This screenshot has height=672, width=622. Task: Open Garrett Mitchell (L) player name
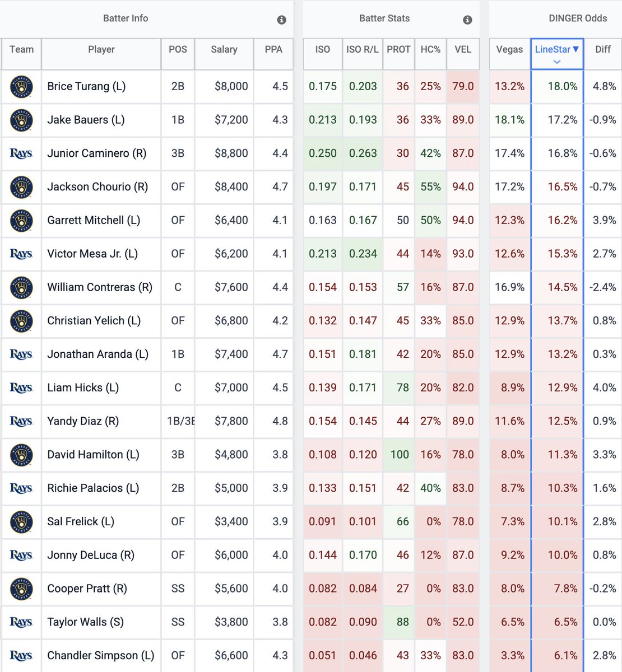[94, 221]
